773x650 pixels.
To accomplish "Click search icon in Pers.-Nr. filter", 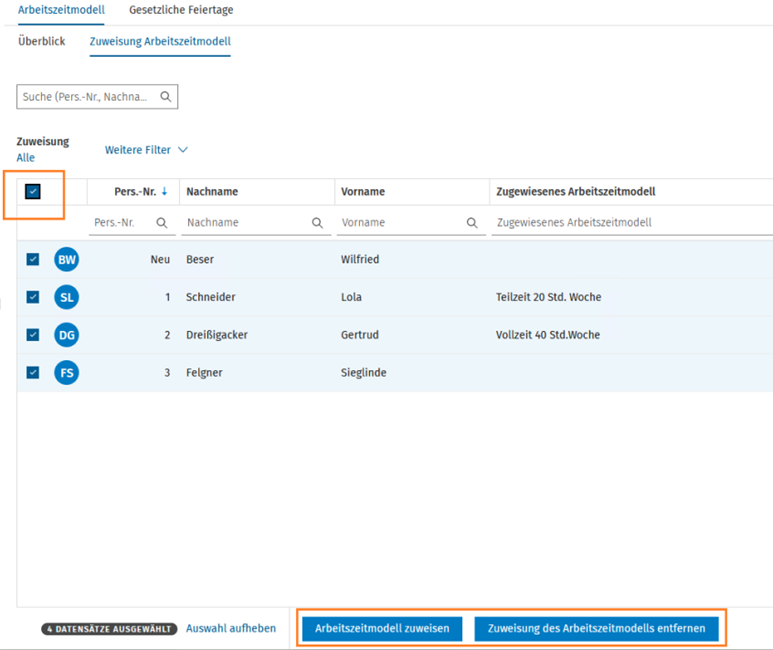I will 161,223.
